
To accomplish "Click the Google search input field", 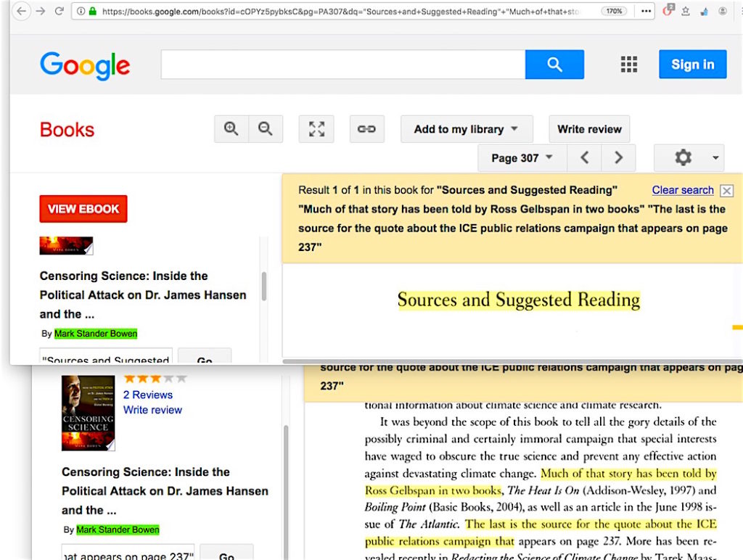I will pos(342,65).
